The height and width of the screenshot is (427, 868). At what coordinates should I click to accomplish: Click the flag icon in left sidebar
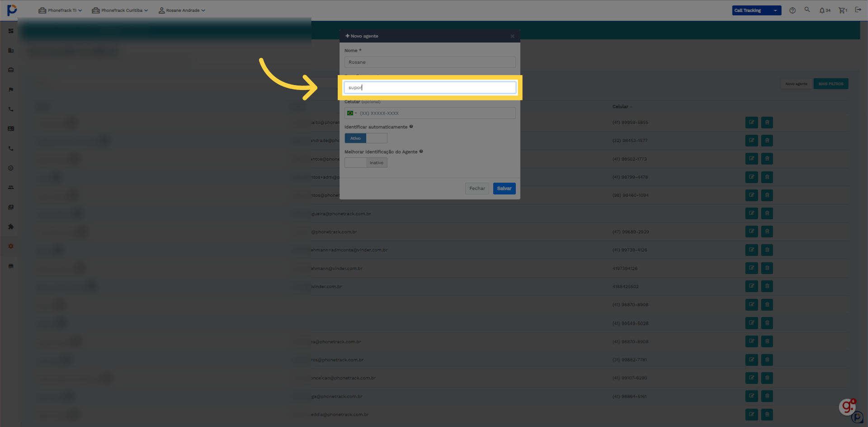pos(11,90)
